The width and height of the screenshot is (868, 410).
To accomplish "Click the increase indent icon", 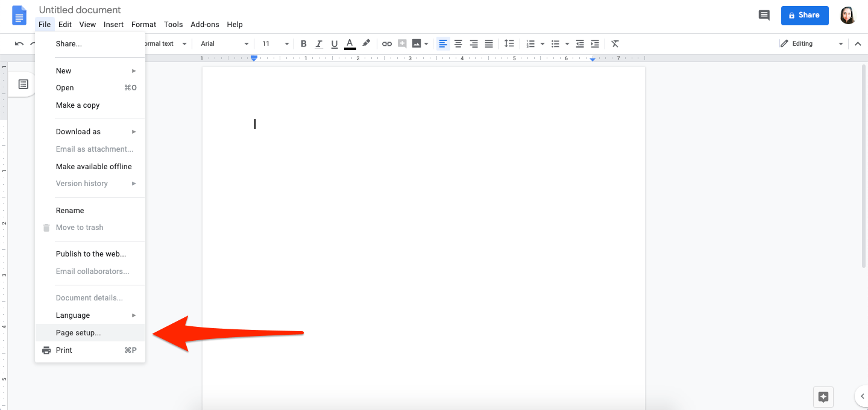I will 595,44.
